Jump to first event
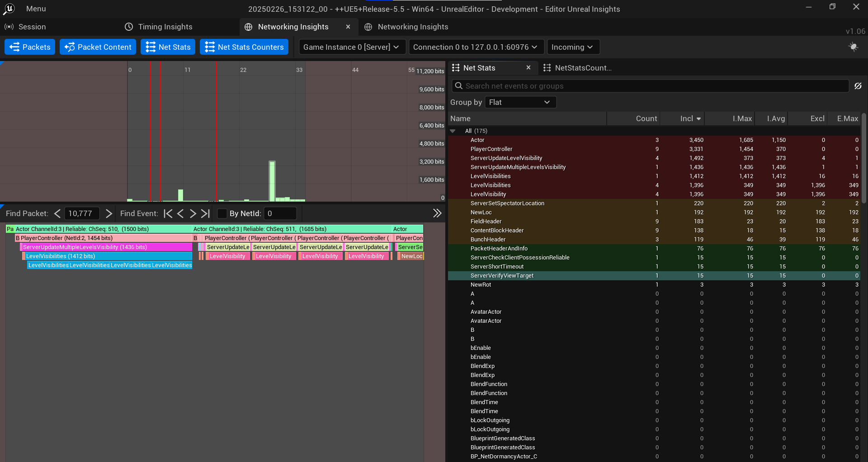Image resolution: width=868 pixels, height=462 pixels. (168, 213)
